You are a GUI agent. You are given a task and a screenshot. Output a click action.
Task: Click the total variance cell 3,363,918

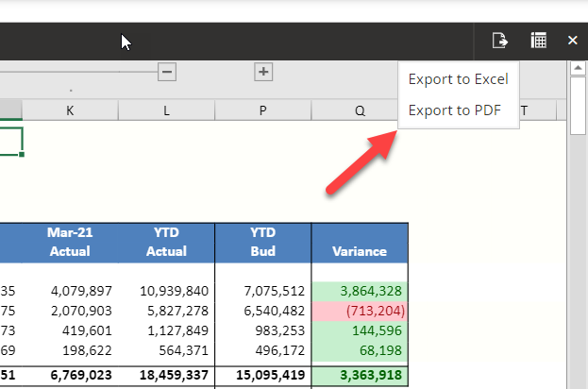[360, 376]
